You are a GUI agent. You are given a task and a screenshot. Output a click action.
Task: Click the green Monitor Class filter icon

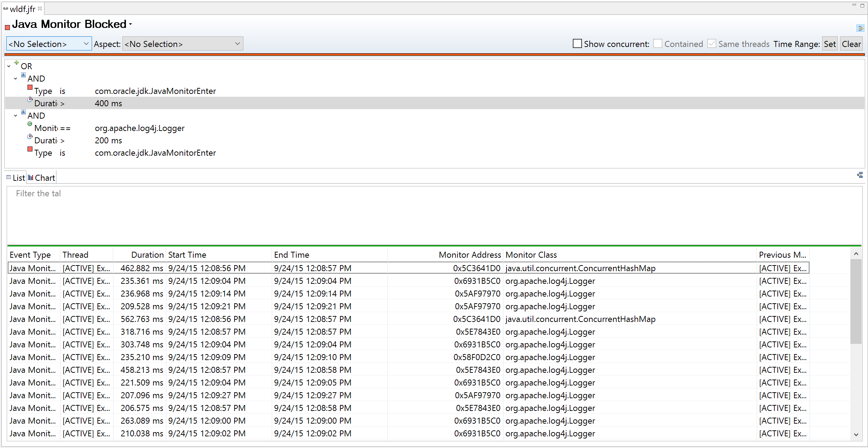(x=30, y=124)
